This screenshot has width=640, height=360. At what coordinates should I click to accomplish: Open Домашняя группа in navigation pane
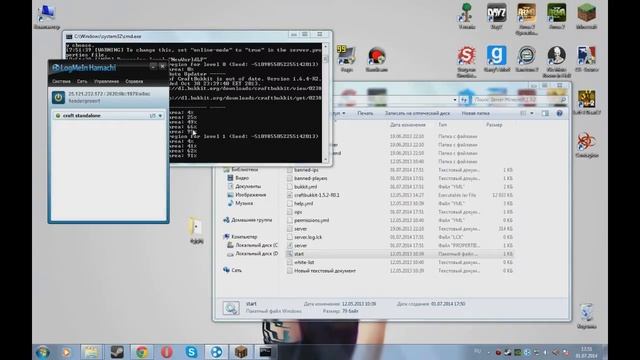(x=251, y=220)
